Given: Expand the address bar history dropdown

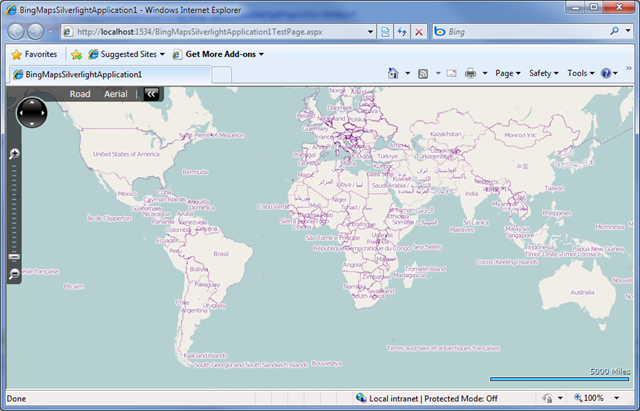Looking at the screenshot, I should click(x=370, y=31).
